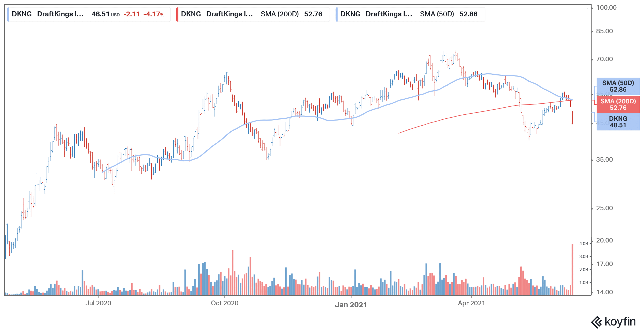Click the koyfin logo
The height and width of the screenshot is (333, 644).
click(613, 322)
